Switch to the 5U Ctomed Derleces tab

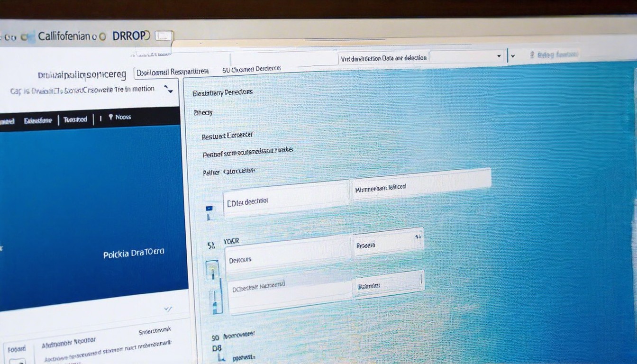tap(252, 69)
